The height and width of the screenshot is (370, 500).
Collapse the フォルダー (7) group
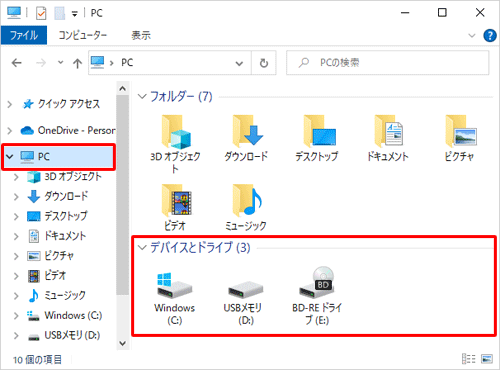tap(142, 97)
